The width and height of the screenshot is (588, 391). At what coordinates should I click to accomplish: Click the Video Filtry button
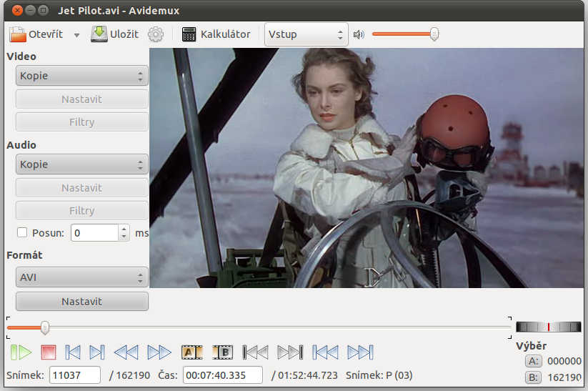coord(81,122)
